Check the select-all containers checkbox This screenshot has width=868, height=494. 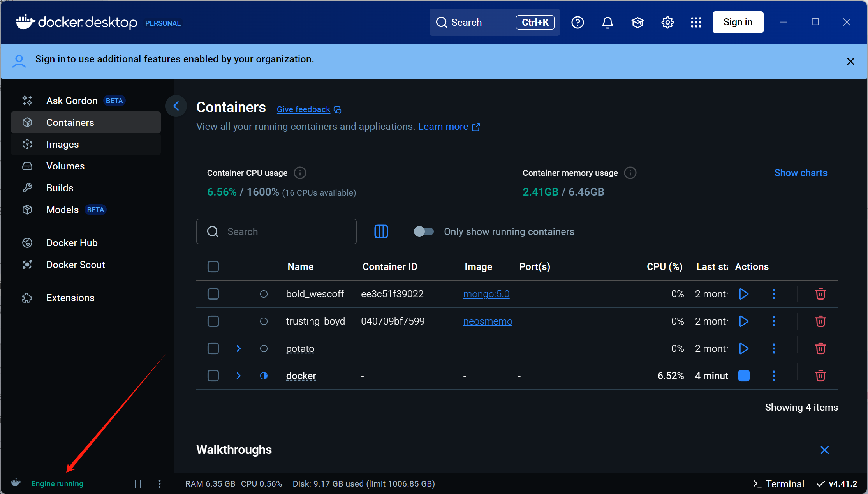(213, 266)
